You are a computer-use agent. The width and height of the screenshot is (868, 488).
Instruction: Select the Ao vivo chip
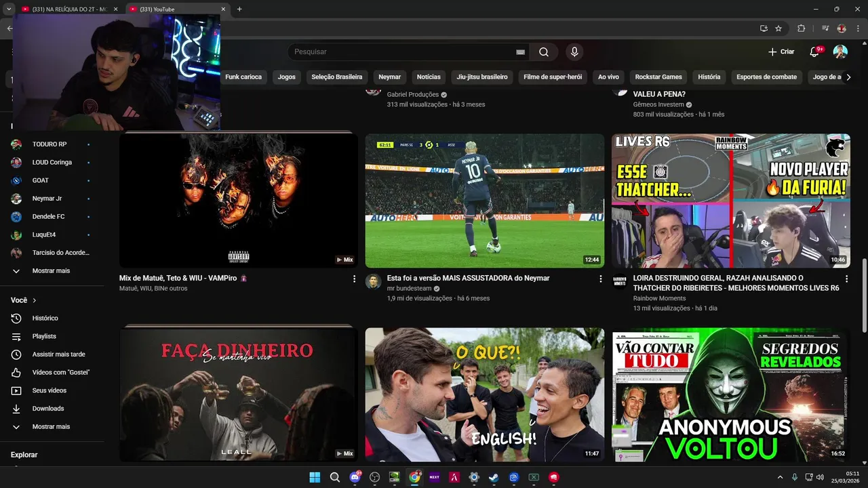pyautogui.click(x=608, y=77)
